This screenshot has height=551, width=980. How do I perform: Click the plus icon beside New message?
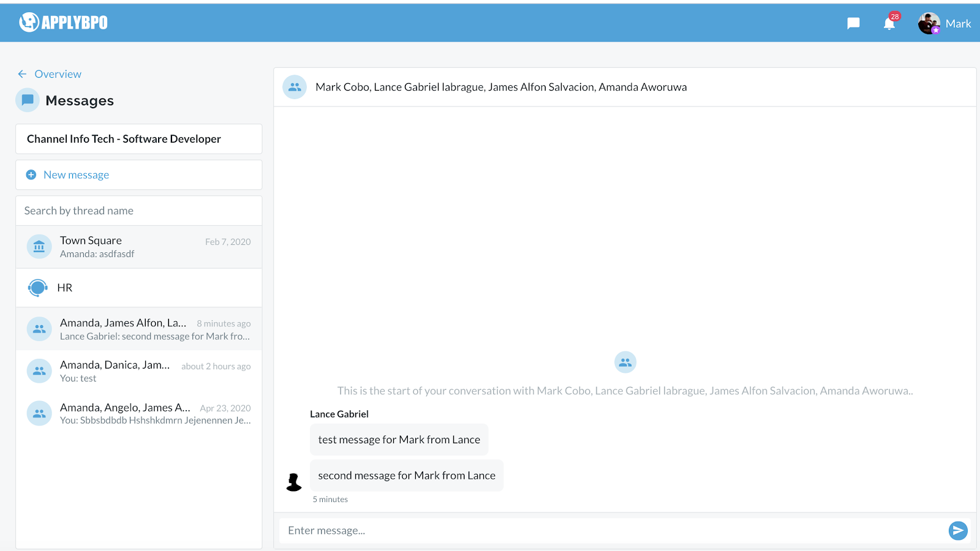[x=31, y=175]
